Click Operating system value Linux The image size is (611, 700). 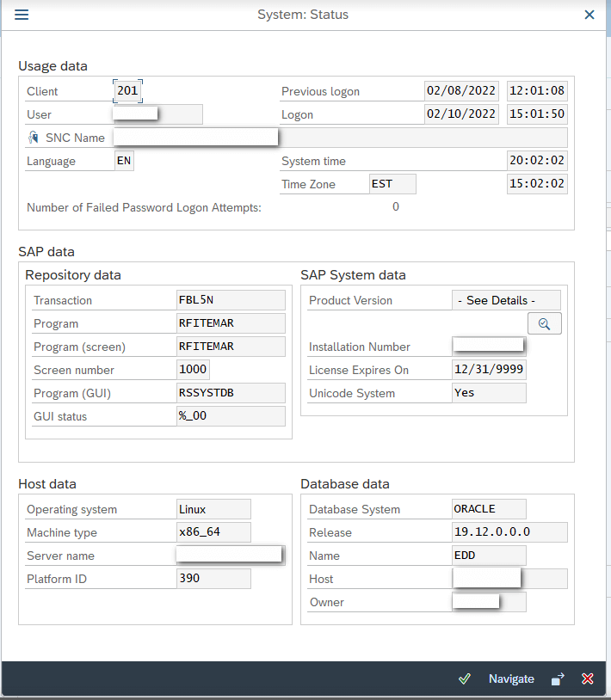tap(213, 509)
